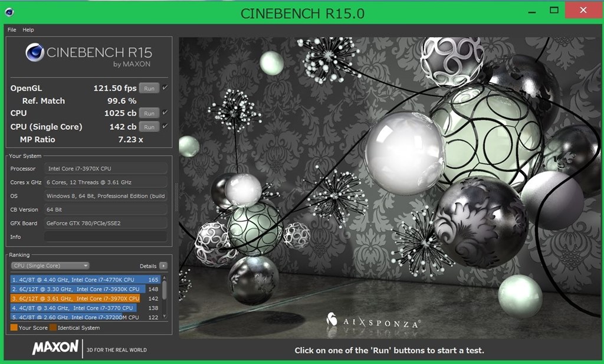
Task: Click the rendered scene preview image
Action: pyautogui.click(x=389, y=188)
